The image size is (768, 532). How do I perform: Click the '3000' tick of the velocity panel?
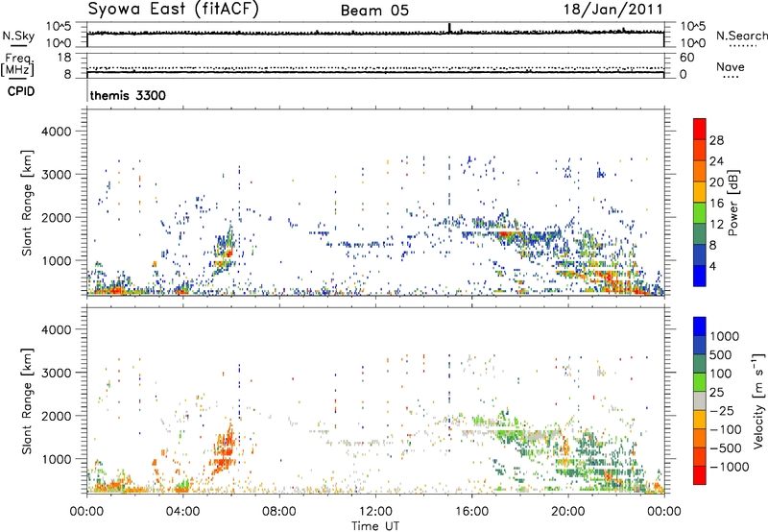(x=56, y=373)
